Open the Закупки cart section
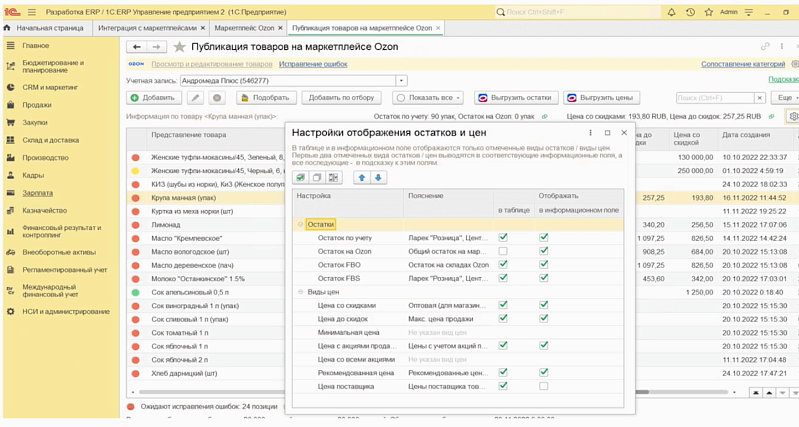This screenshot has width=799, height=427. pos(35,122)
